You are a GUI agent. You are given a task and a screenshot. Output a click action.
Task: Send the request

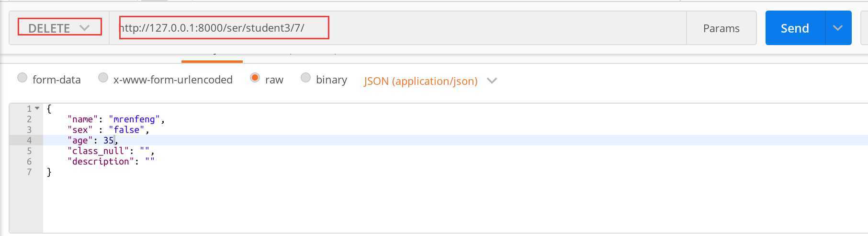click(x=795, y=28)
